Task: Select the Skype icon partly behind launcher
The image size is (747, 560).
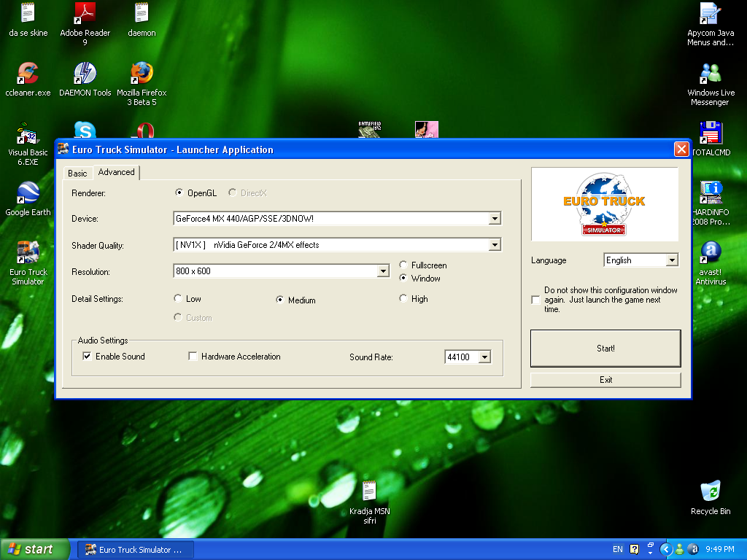Action: (85, 130)
